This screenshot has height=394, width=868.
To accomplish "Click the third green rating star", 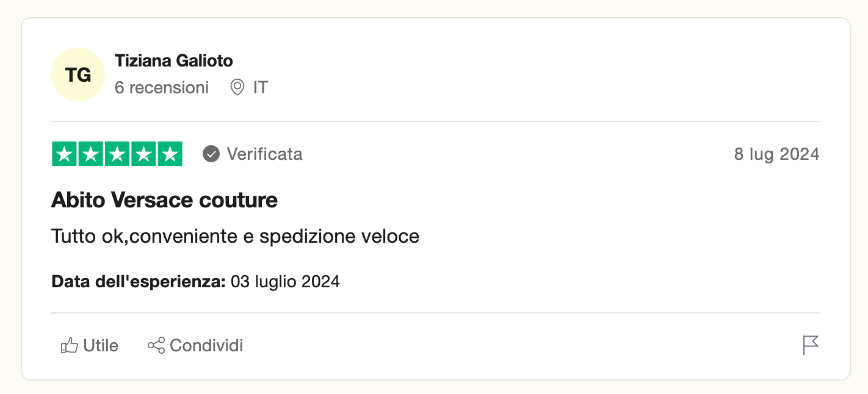I will point(117,154).
